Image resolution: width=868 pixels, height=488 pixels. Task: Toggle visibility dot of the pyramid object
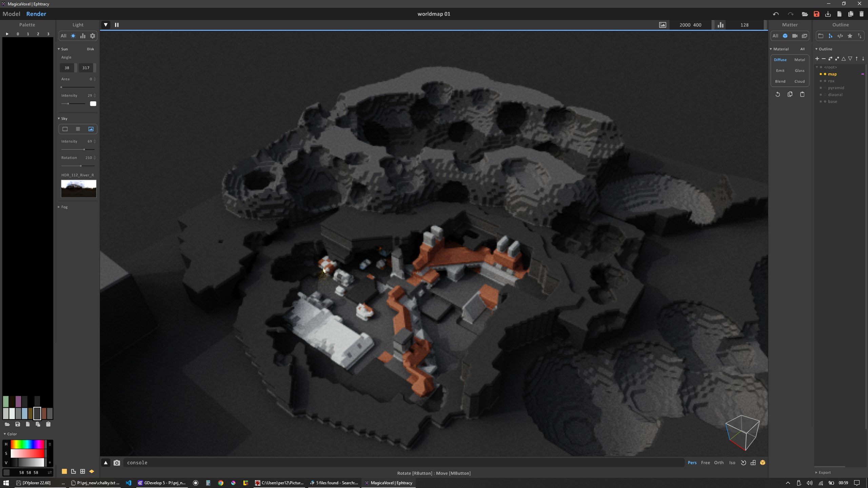pos(825,88)
